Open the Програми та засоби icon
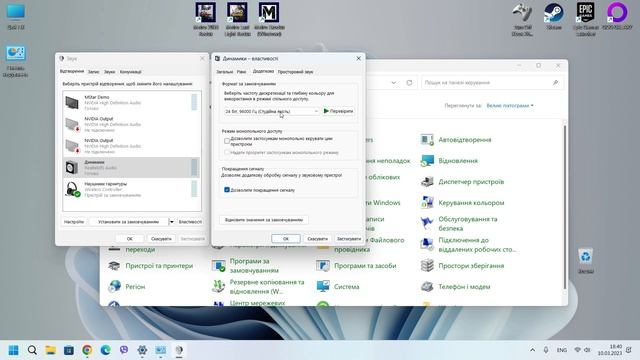This screenshot has width=640, height=360. [x=323, y=266]
